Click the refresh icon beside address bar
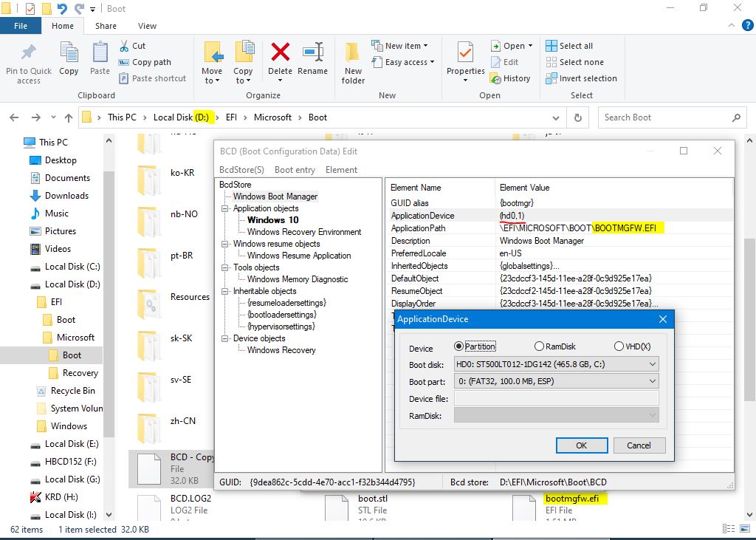Screen dimensions: 756x540 (578, 117)
